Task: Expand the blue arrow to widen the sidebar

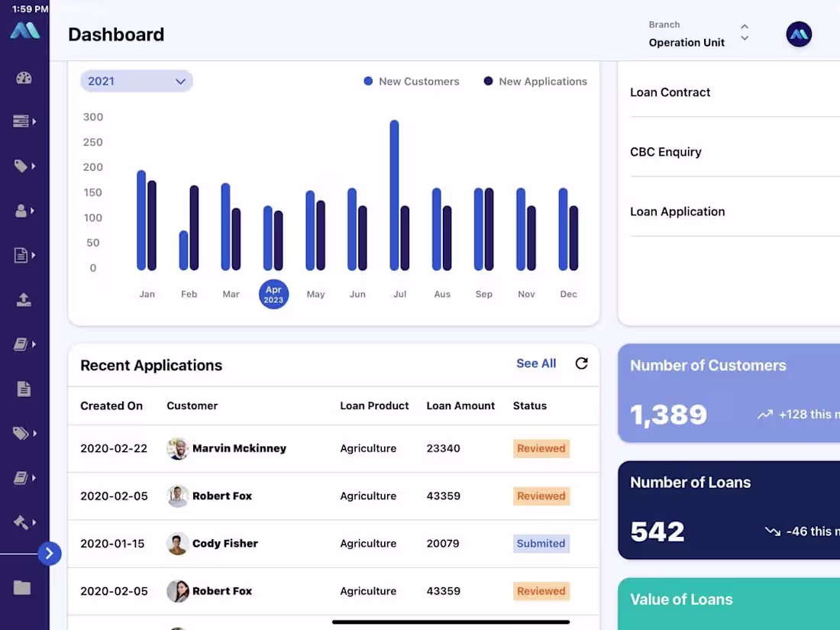Action: coord(50,553)
